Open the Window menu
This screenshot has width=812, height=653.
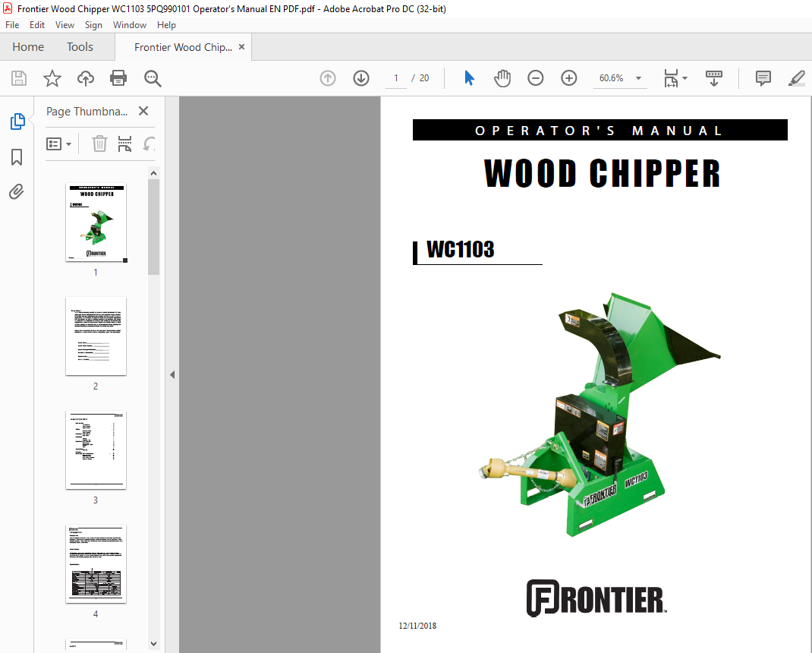click(130, 25)
